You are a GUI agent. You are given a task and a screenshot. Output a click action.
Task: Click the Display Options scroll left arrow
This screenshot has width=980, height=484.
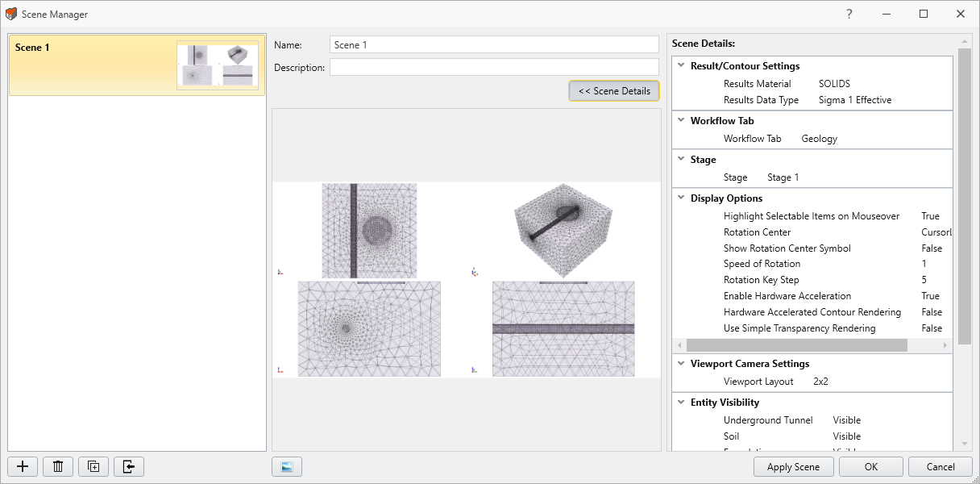coord(679,345)
